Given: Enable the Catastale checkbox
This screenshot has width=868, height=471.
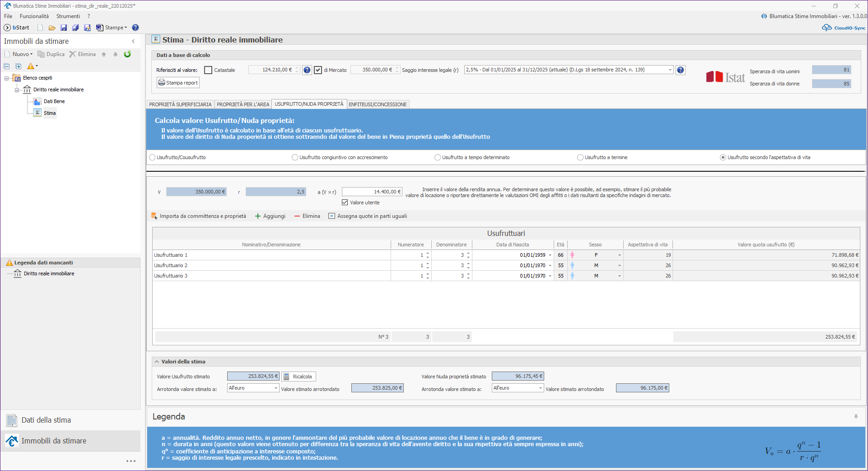Looking at the screenshot, I should coord(208,70).
